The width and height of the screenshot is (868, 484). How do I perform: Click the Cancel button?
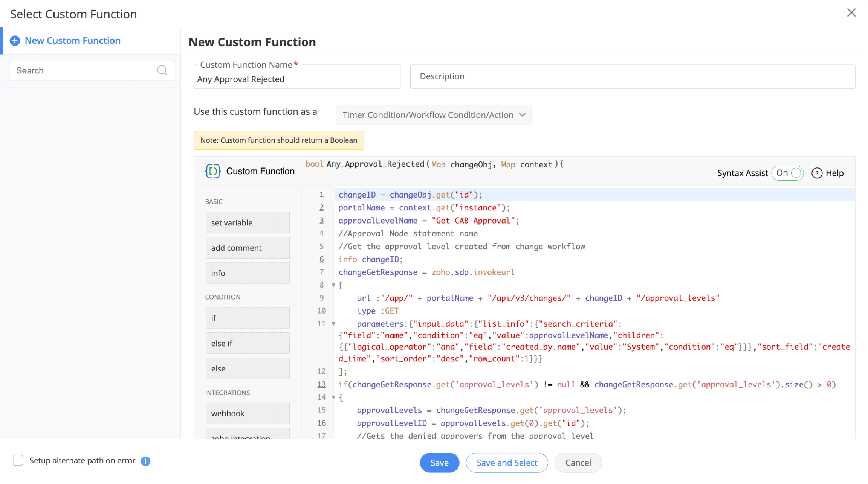578,463
